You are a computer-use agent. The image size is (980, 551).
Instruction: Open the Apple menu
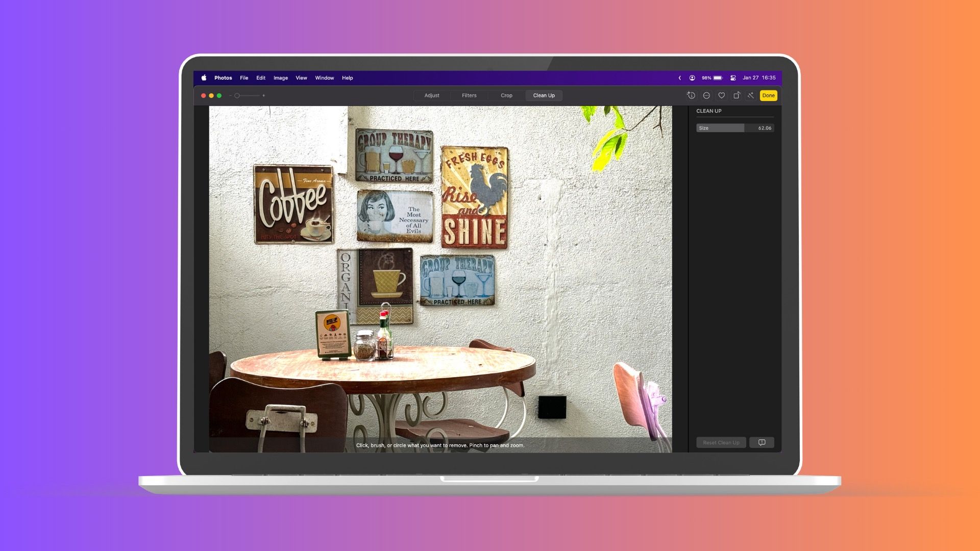[204, 78]
